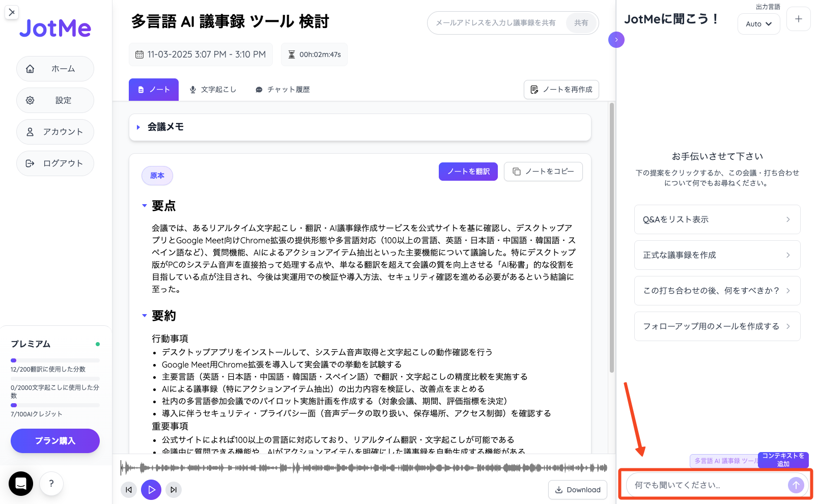
Task: Click the JotMe logo
Action: (x=55, y=29)
